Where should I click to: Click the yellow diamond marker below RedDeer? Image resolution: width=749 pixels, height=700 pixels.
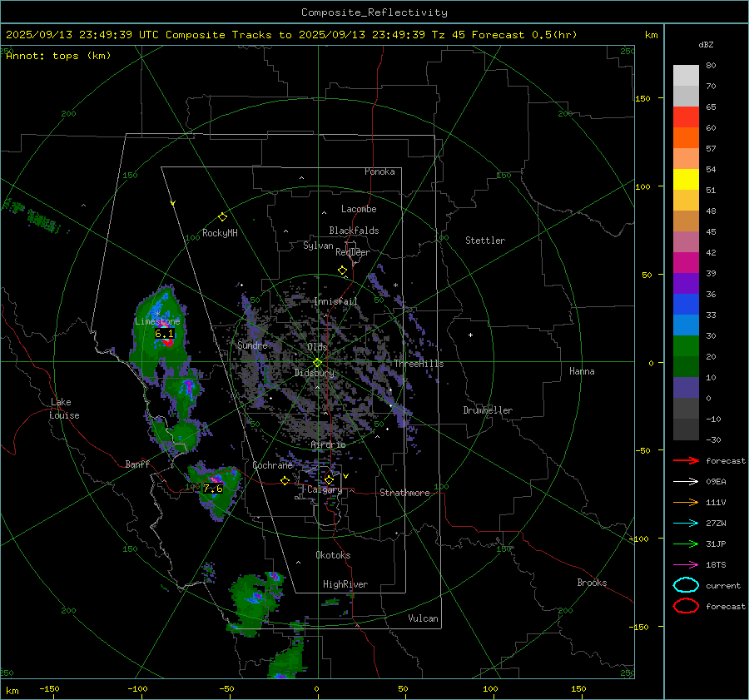(343, 271)
